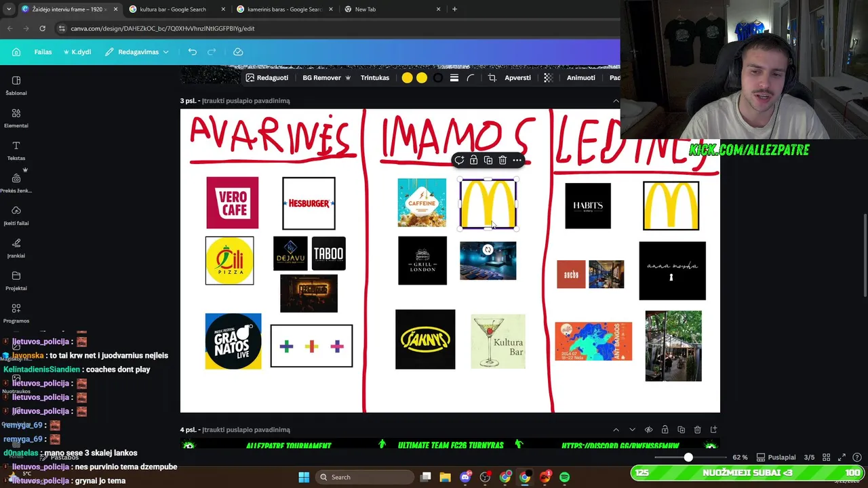
Task: Click the Trintukas eraser button
Action: 375,78
